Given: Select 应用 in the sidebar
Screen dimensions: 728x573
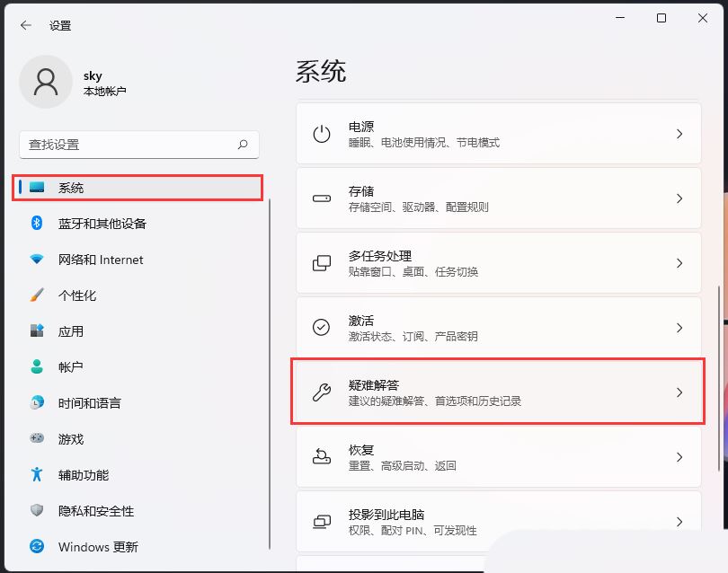Looking at the screenshot, I should click(71, 331).
